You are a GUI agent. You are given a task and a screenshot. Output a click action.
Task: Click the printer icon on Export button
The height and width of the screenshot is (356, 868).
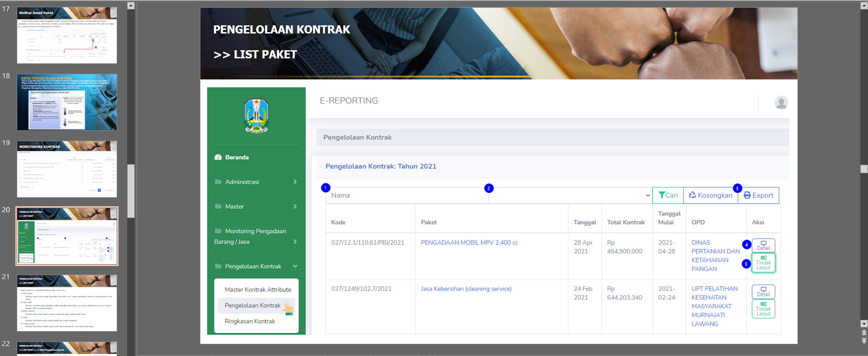coord(747,195)
